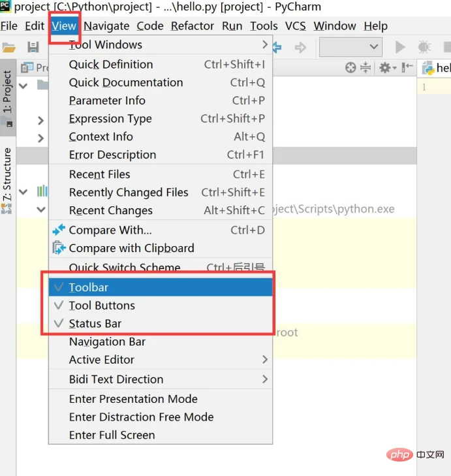The image size is (451, 476).
Task: Open the Run menu
Action: (x=232, y=26)
